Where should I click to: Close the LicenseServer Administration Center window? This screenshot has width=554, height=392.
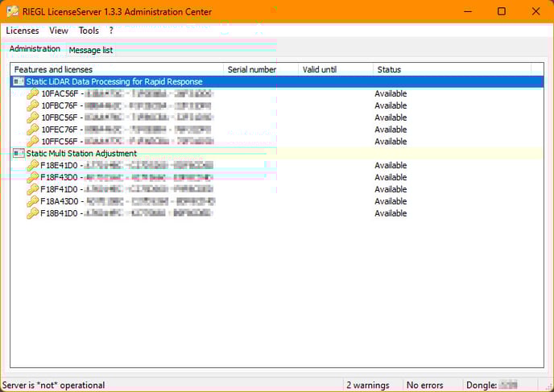click(x=535, y=11)
